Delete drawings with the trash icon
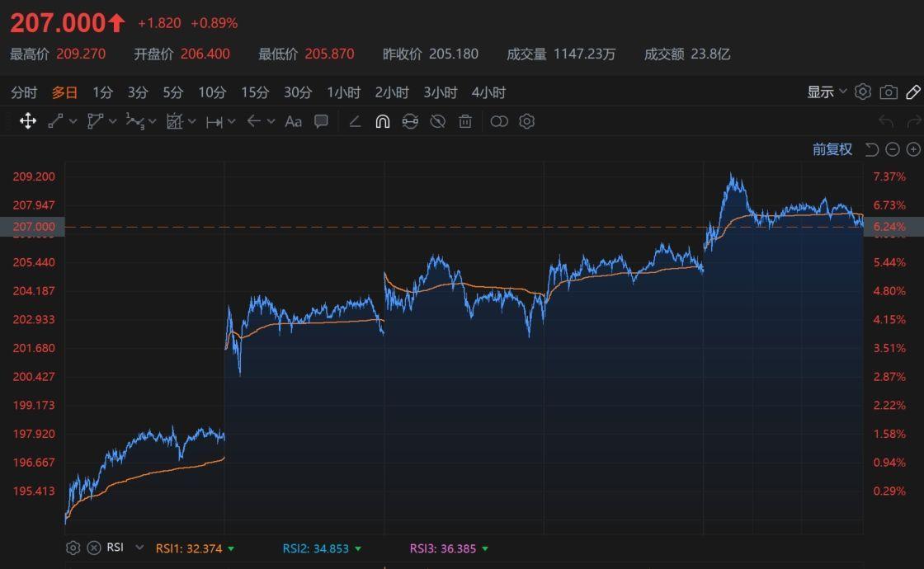Viewport: 924px width, 569px height. [x=465, y=121]
